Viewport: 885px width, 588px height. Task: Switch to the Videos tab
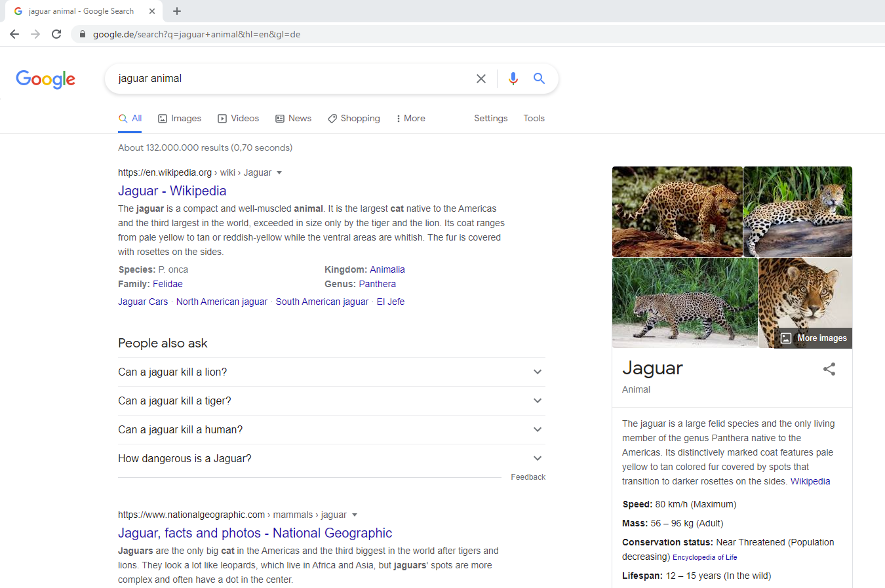(239, 119)
